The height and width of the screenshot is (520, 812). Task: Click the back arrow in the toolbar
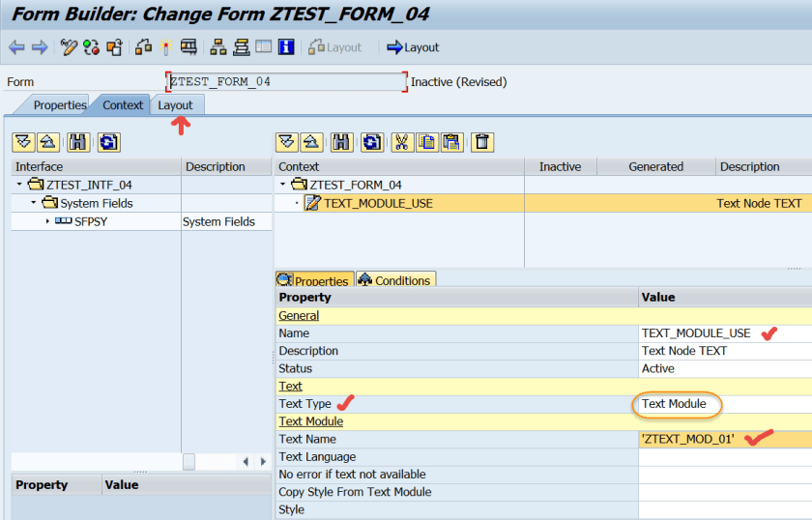(x=16, y=47)
